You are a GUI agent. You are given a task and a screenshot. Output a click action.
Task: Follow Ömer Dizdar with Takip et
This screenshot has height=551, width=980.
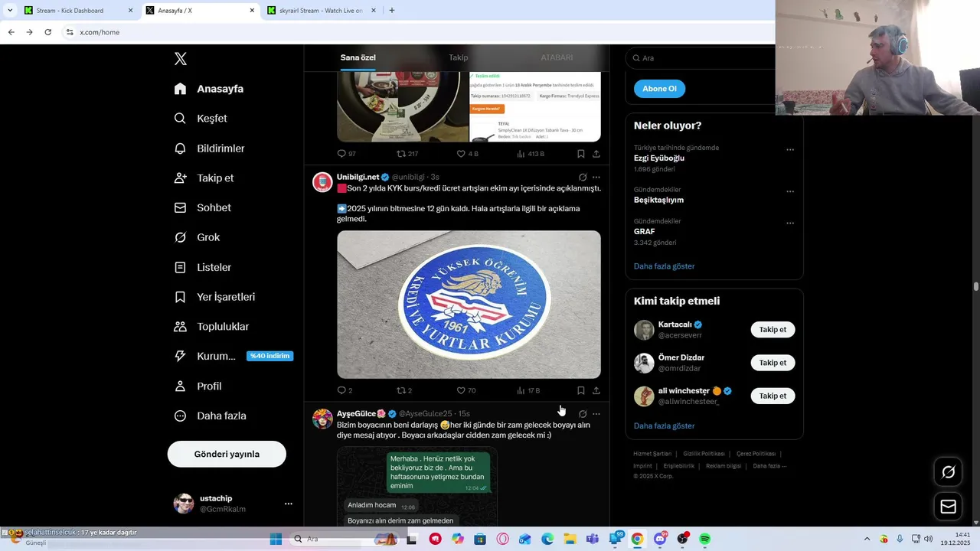coord(773,363)
